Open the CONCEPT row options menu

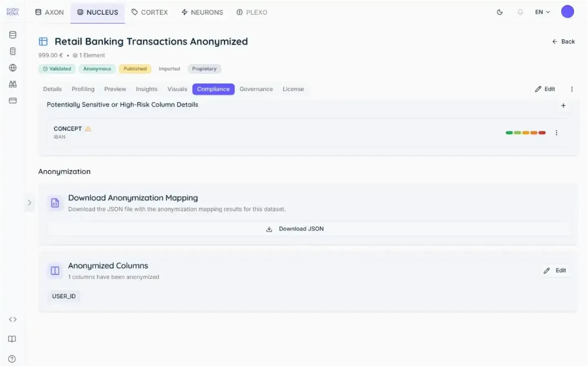coord(556,133)
